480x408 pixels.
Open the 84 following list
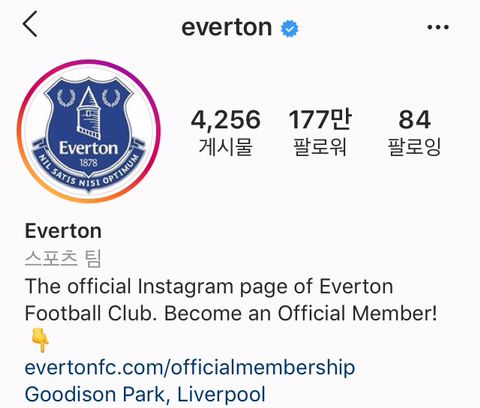point(415,120)
